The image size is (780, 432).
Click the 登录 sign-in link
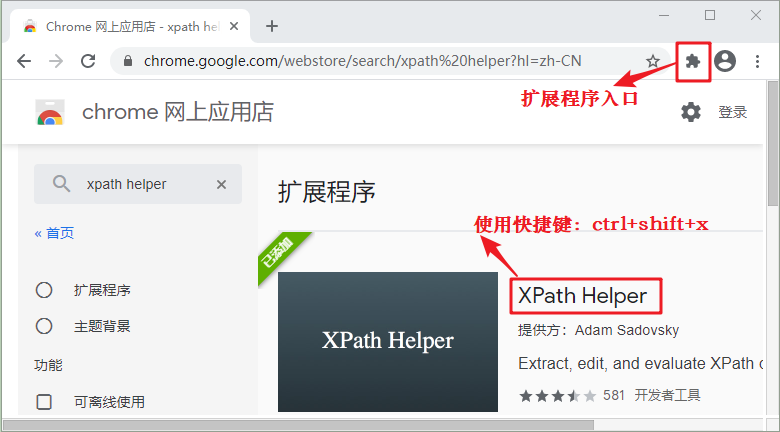[x=732, y=112]
